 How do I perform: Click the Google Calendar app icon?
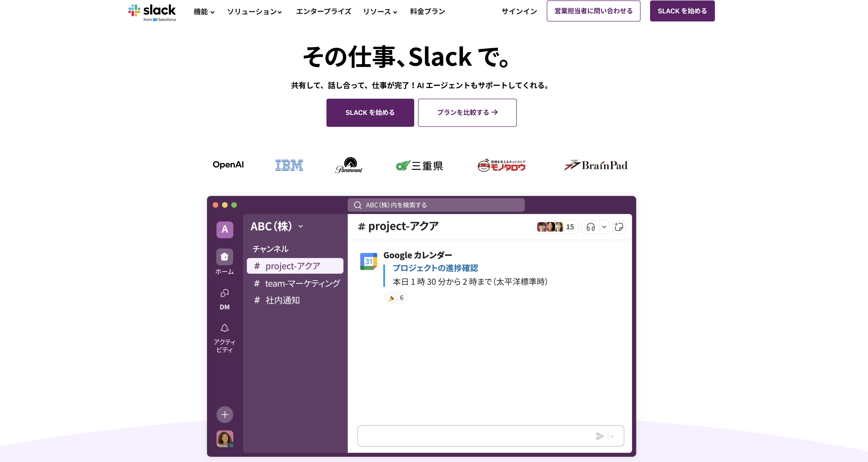[369, 261]
